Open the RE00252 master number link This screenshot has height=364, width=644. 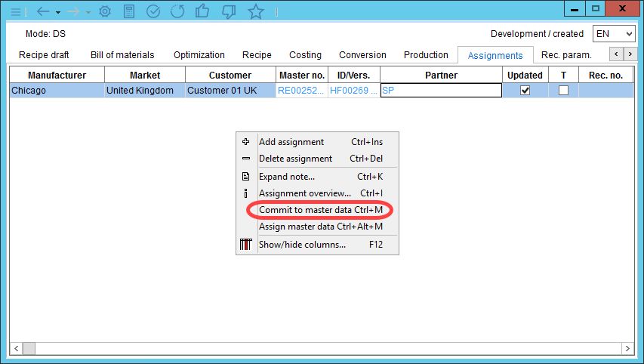(x=301, y=91)
